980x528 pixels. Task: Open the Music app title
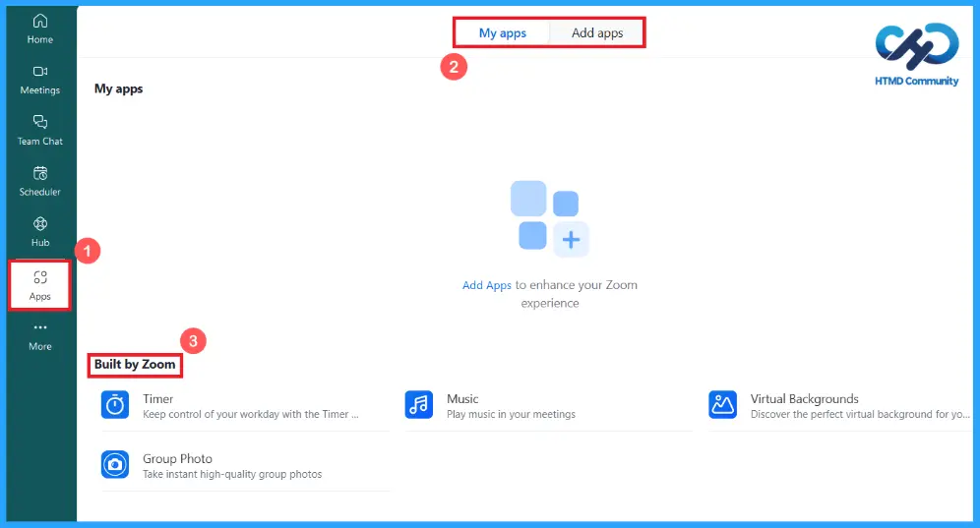pyautogui.click(x=462, y=398)
